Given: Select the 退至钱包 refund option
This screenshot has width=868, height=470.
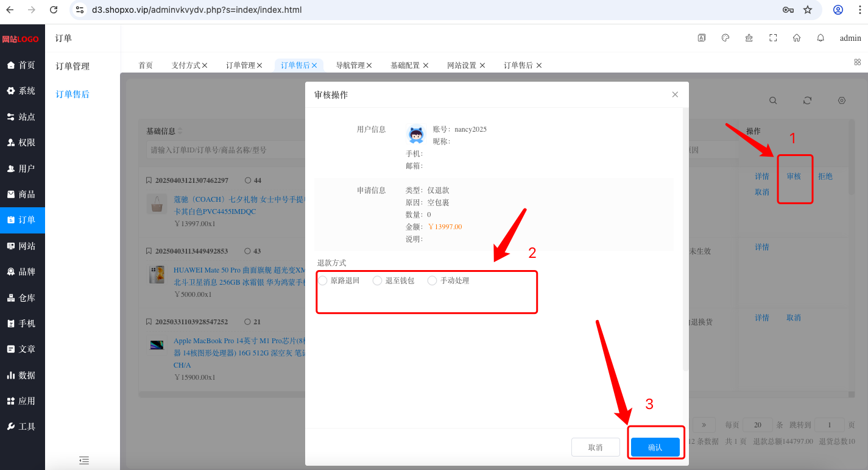Looking at the screenshot, I should click(x=393, y=280).
